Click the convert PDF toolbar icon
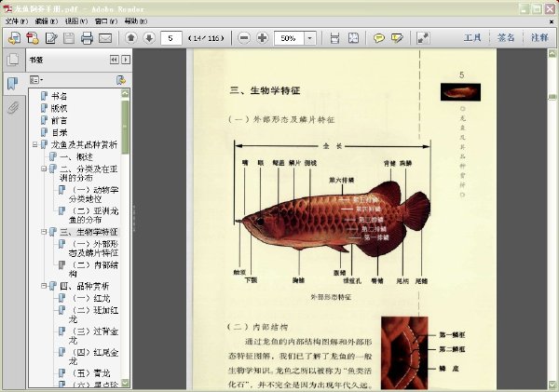Image resolution: width=559 pixels, height=392 pixels. pyautogui.click(x=33, y=38)
